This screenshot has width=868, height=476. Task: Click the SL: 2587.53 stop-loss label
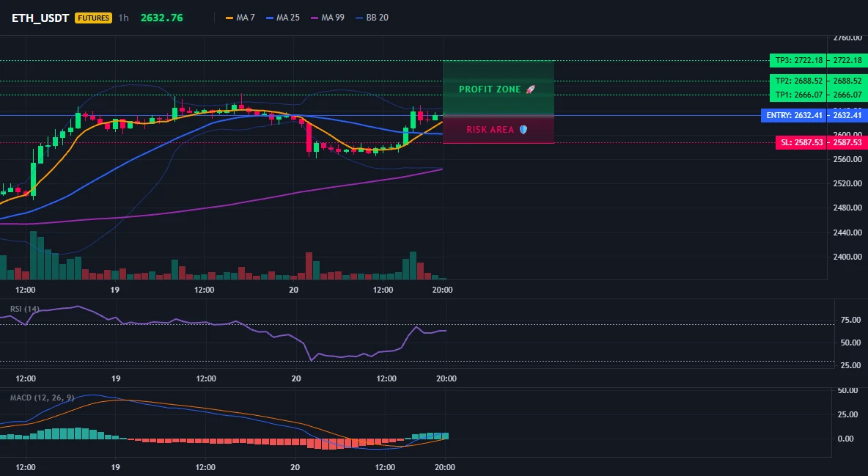point(801,142)
